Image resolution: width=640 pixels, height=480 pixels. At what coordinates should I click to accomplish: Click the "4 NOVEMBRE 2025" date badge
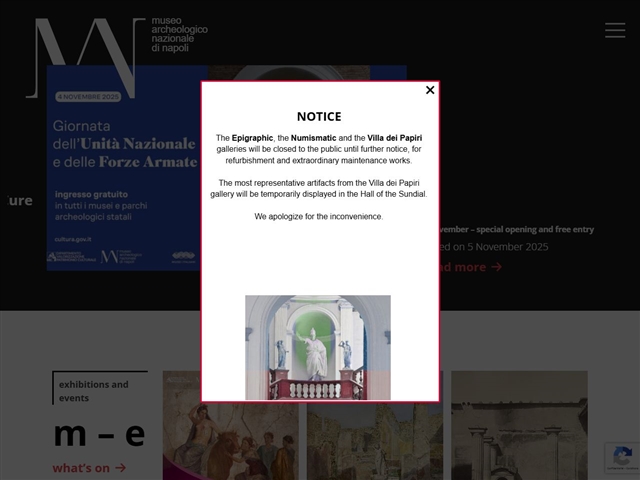(x=88, y=96)
